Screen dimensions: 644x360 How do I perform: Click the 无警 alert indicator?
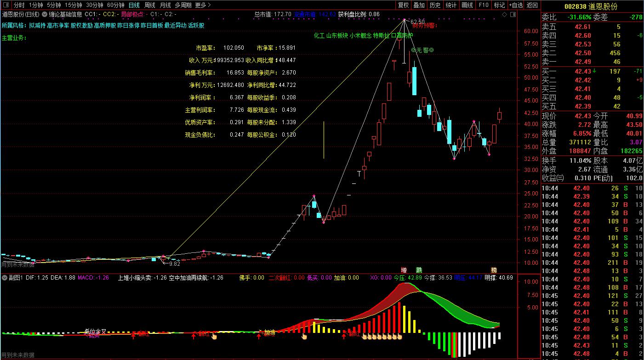pos(422,50)
